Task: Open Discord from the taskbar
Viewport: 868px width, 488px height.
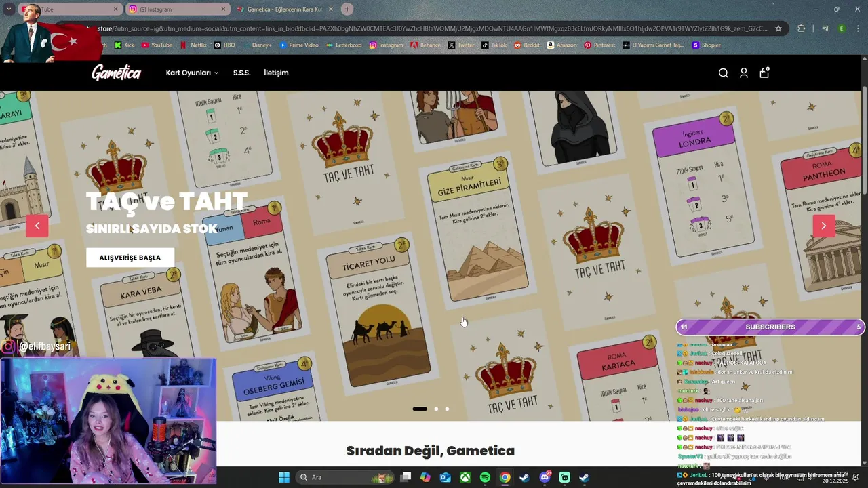Action: pos(545,477)
